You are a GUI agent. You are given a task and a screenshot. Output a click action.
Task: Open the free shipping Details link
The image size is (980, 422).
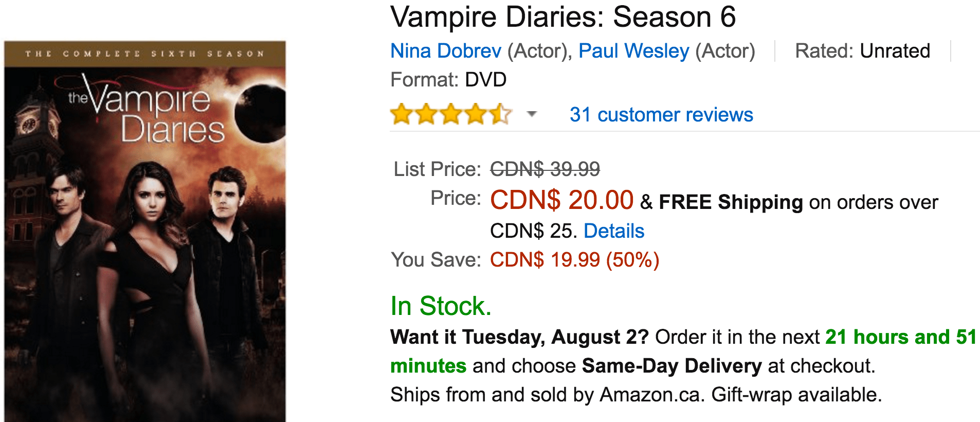point(614,231)
